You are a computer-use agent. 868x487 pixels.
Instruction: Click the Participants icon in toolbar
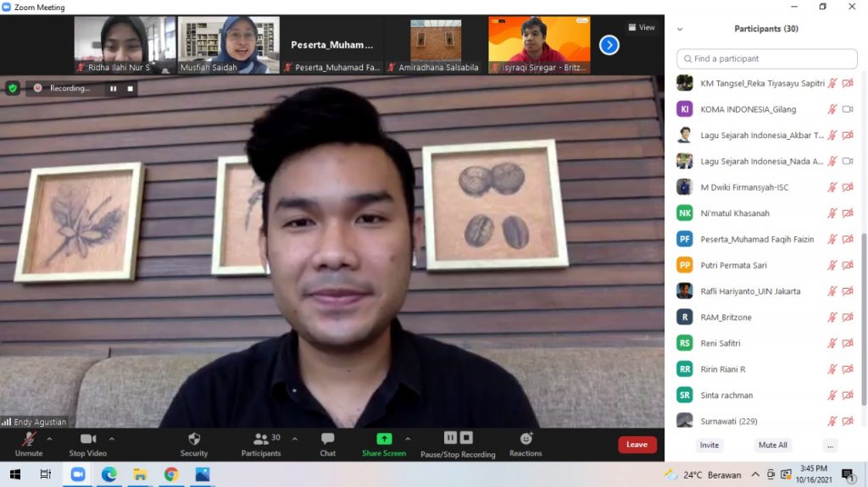click(x=261, y=440)
